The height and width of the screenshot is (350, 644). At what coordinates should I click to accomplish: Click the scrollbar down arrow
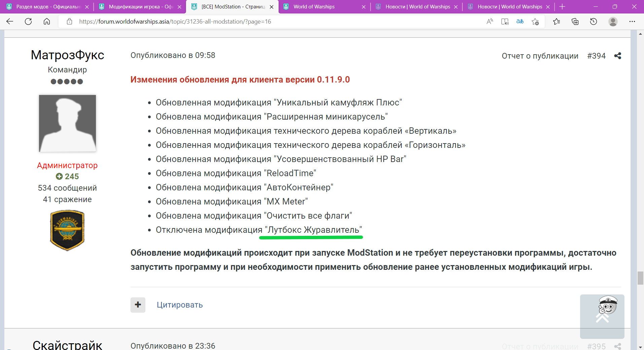640,347
